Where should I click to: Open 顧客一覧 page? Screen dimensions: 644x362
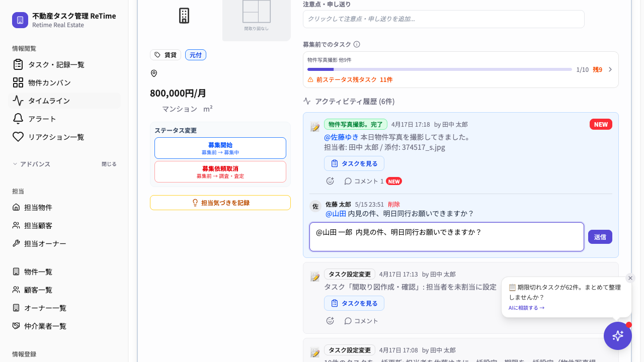tap(64, 290)
